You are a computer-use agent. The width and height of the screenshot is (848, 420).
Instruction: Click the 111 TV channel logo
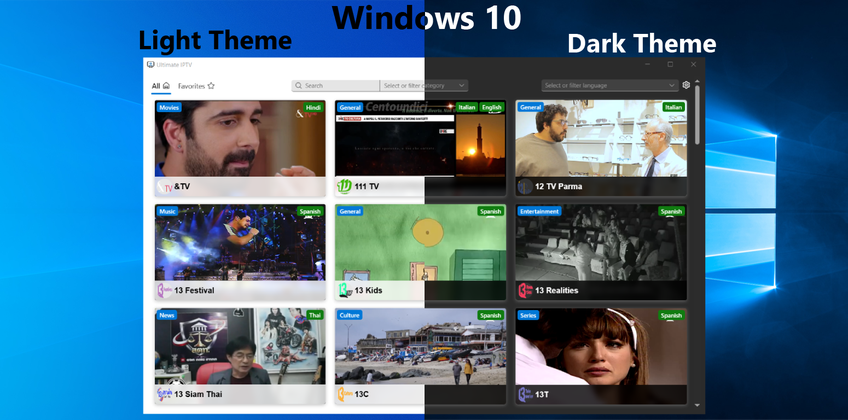(344, 186)
